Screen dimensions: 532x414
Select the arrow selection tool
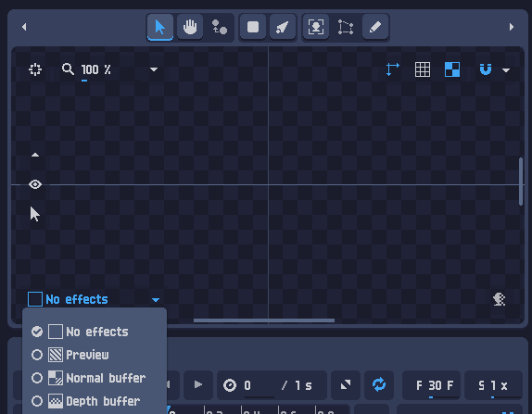[160, 27]
